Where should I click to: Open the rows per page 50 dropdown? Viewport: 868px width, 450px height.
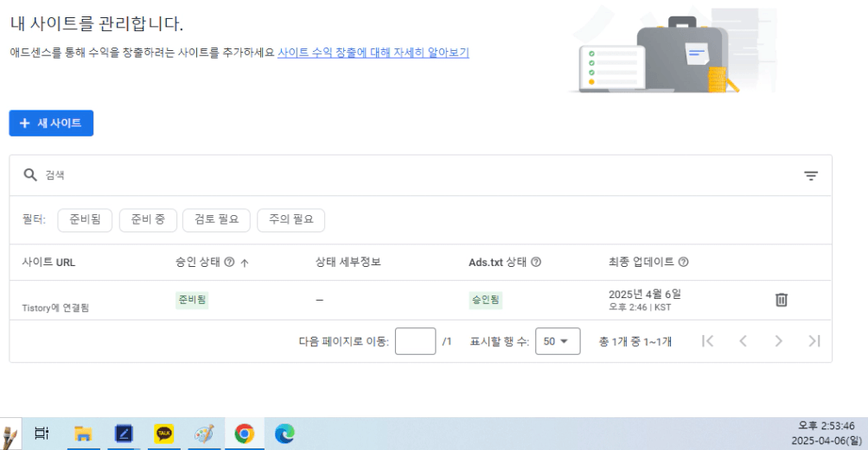click(x=558, y=341)
